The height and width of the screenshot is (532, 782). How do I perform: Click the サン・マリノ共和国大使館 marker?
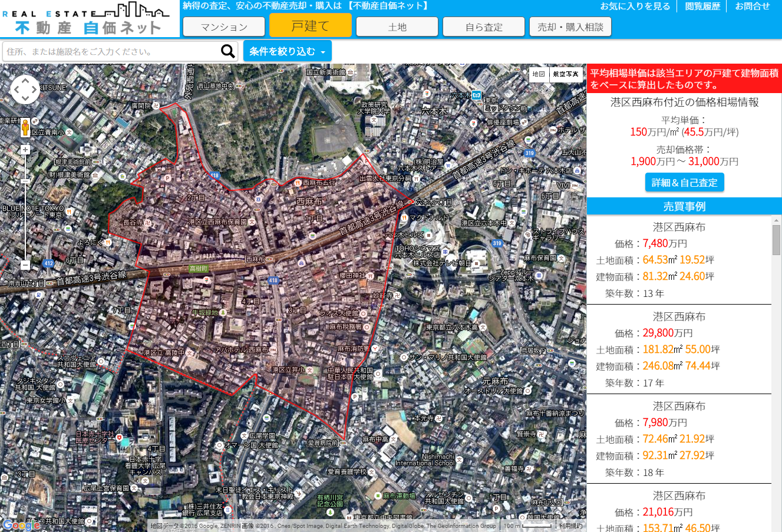click(x=404, y=357)
